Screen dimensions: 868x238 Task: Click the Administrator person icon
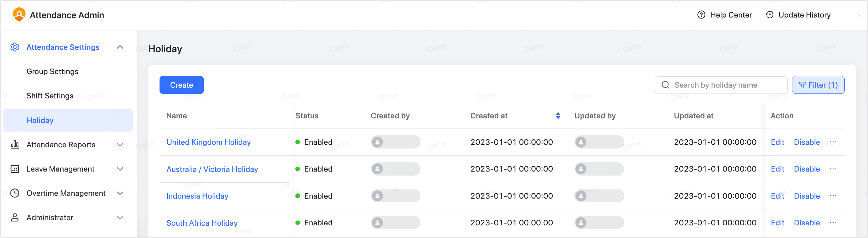point(15,217)
